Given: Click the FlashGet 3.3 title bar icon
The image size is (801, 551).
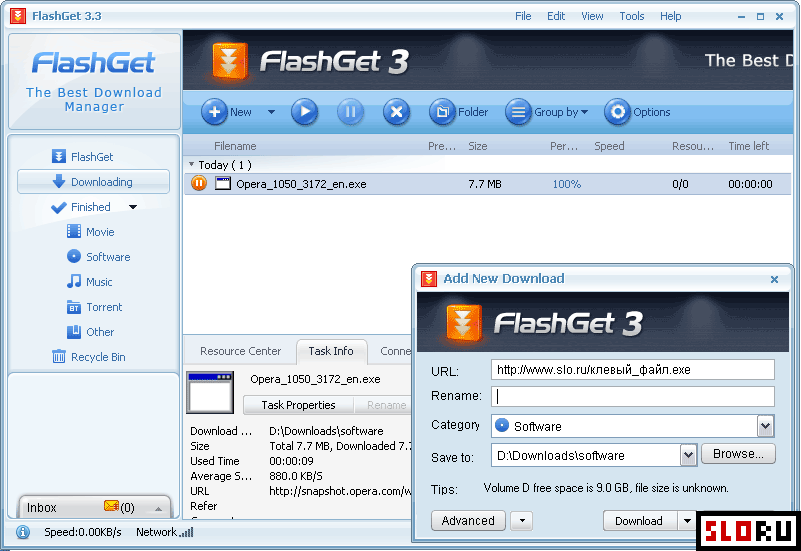Looking at the screenshot, I should (x=18, y=16).
